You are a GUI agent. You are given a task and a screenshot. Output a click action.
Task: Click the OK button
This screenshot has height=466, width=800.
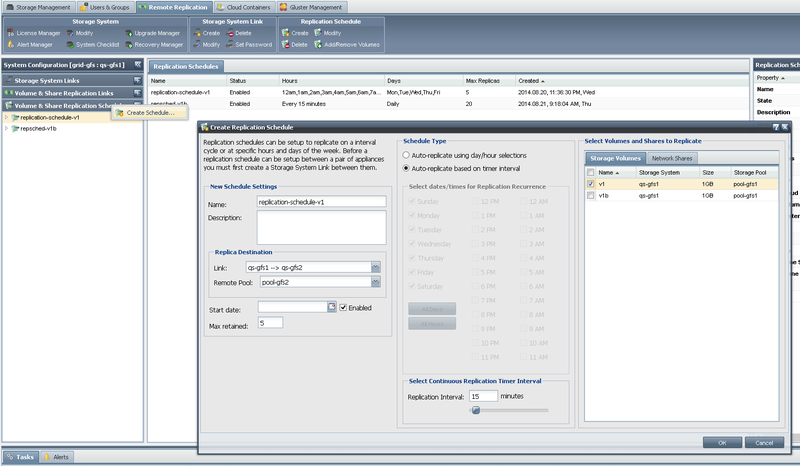point(721,442)
